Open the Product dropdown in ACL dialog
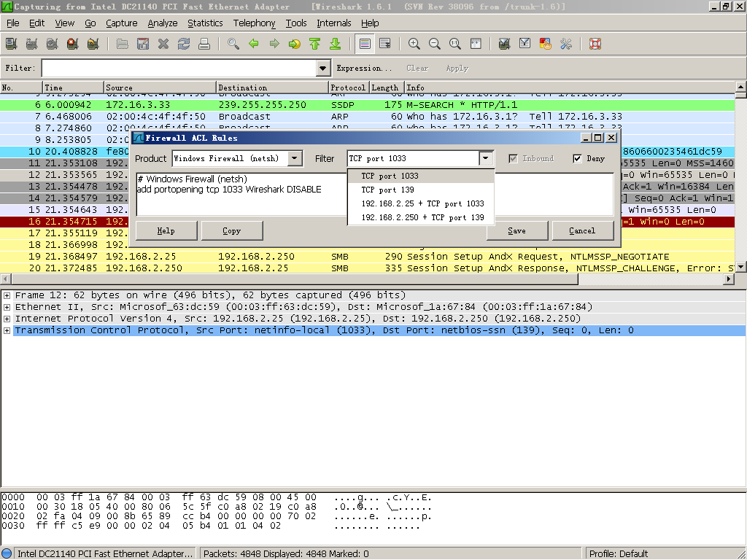Viewport: 747px width, 560px height. point(295,158)
